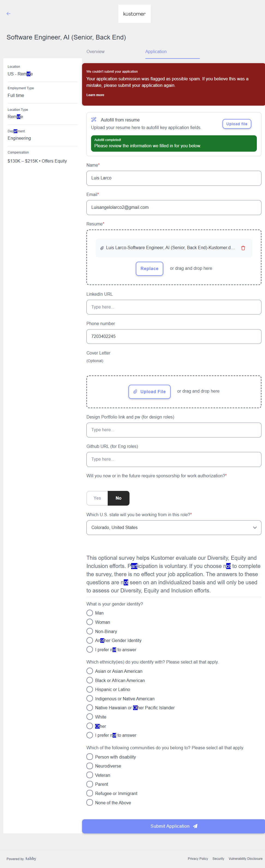Click the back arrow icon
The height and width of the screenshot is (868, 265).
(8, 14)
